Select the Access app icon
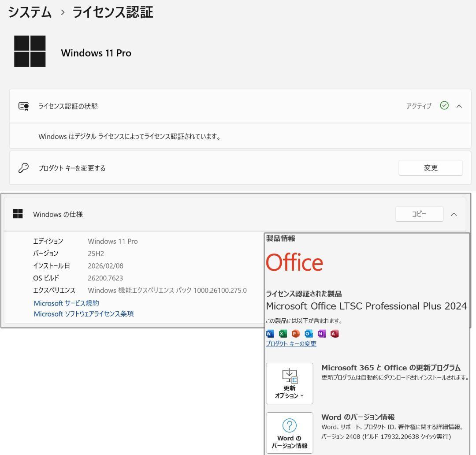Viewport: 476px width, 455px height. [335, 334]
